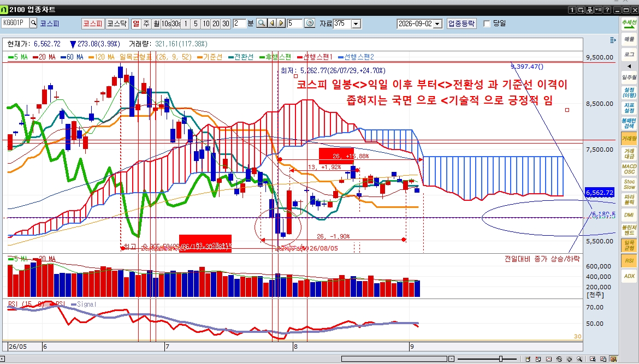Toggle the 볼린저밴드 Bollinger band indicator
This screenshot has height=364, width=639.
pyautogui.click(x=629, y=230)
